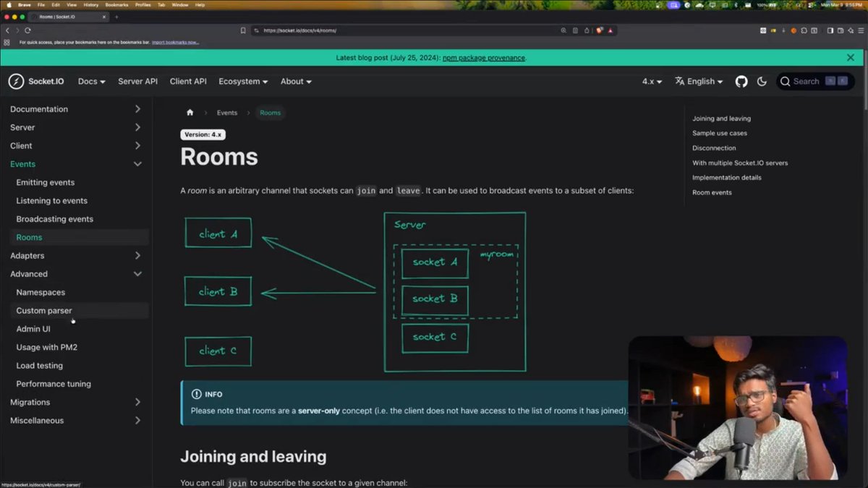This screenshot has width=868, height=488.
Task: Open the 4.x version dropdown
Action: [652, 82]
